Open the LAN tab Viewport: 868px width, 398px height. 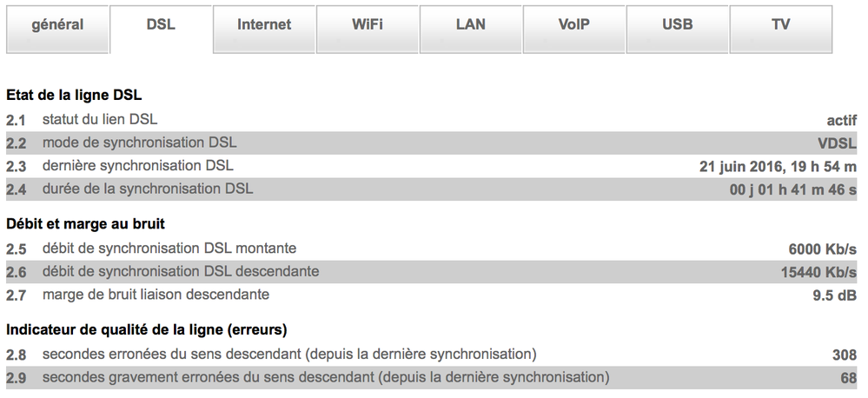coord(471,25)
